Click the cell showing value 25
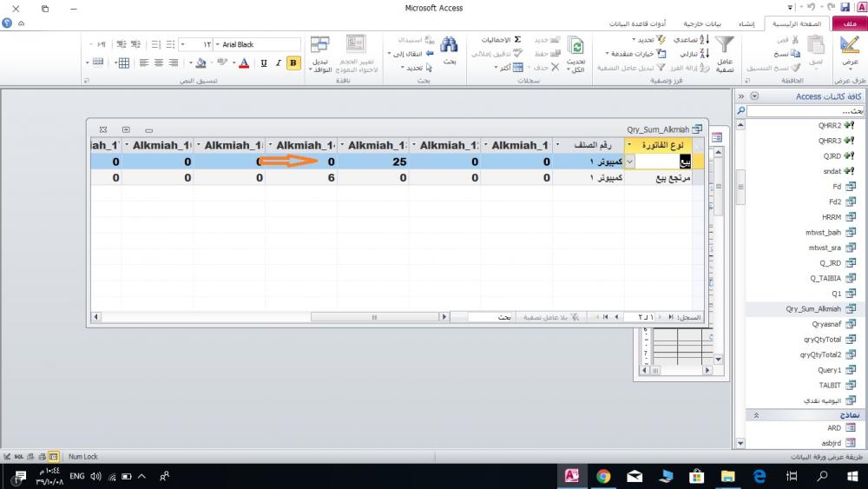Viewport: 868px width, 489px height. 373,162
